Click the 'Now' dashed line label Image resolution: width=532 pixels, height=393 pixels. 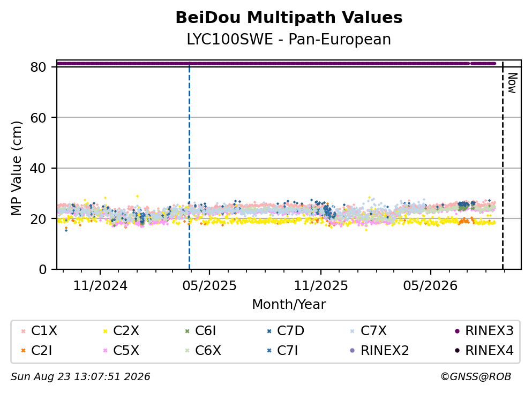coord(512,83)
